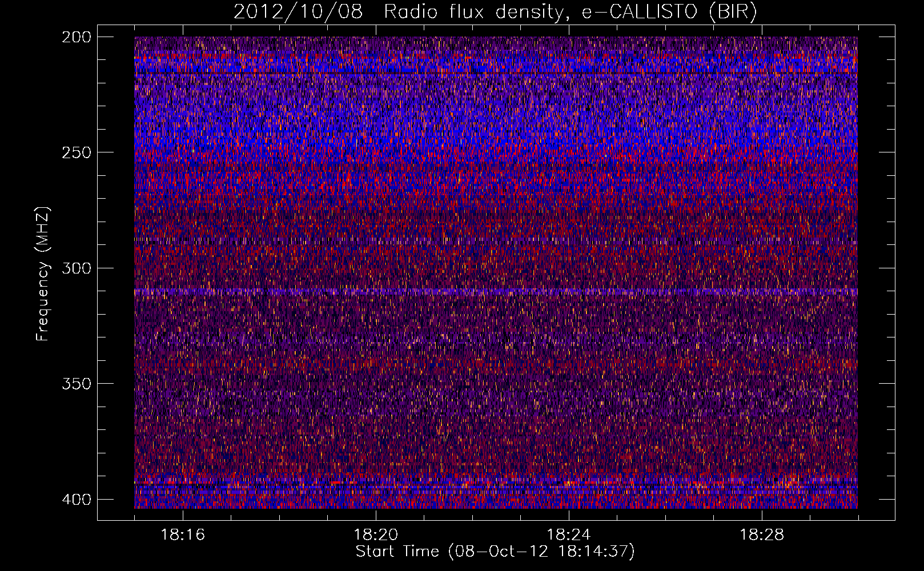Click the 400 frequency tick label

click(76, 500)
